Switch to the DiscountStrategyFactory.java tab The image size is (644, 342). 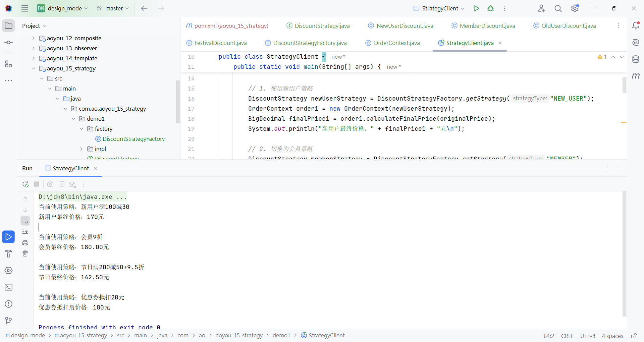coord(310,43)
